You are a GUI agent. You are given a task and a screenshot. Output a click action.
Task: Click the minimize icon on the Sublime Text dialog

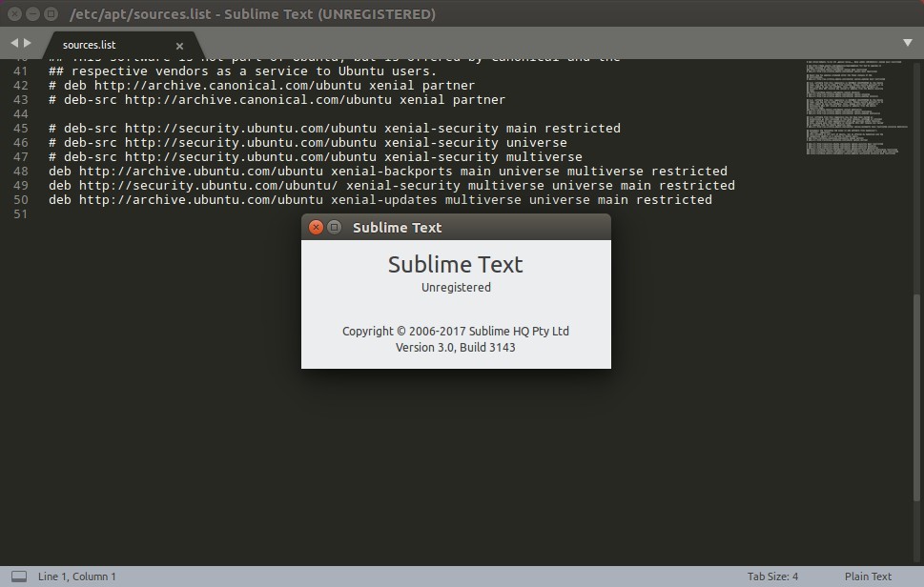(335, 227)
